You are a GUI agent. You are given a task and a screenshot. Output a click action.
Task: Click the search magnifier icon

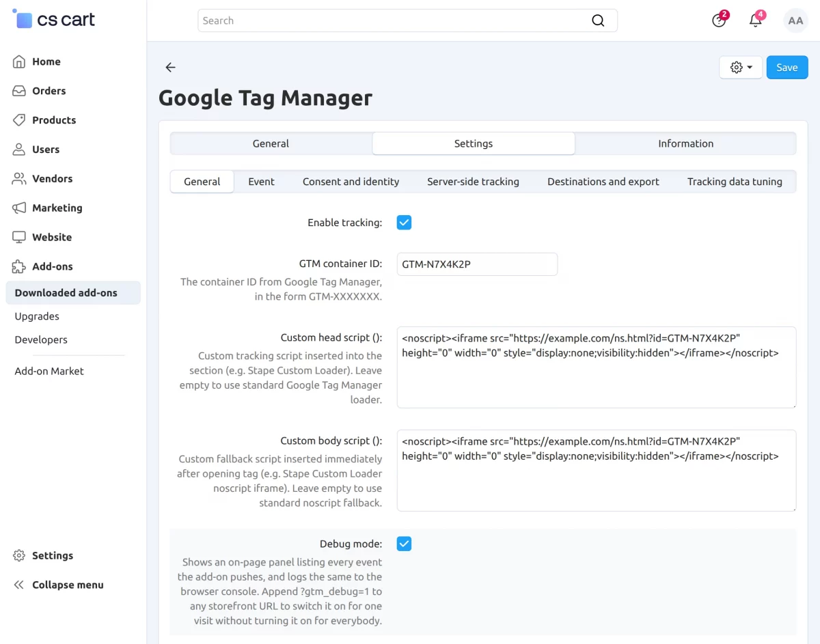coord(598,20)
